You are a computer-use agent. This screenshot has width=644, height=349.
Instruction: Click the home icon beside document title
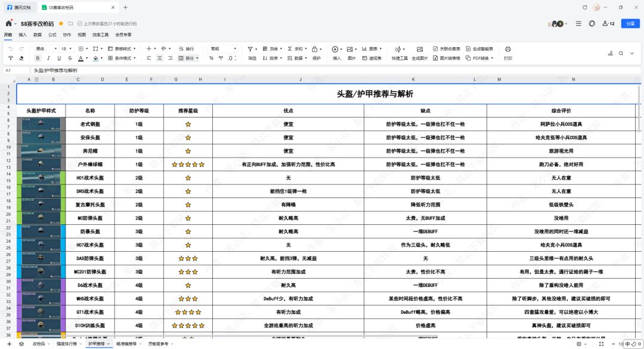(8, 23)
